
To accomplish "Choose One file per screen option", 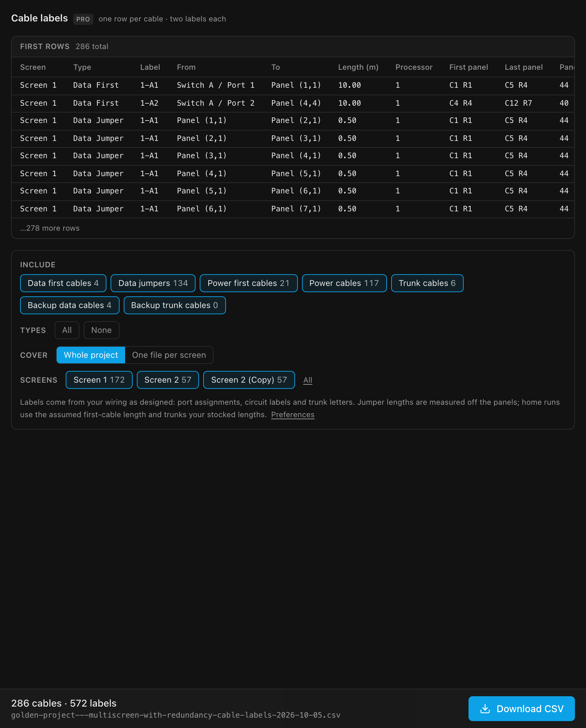I will click(169, 355).
